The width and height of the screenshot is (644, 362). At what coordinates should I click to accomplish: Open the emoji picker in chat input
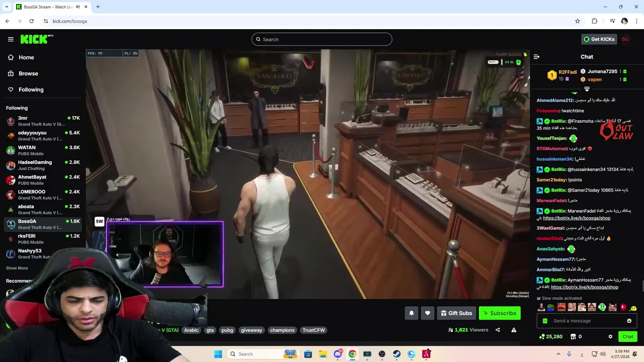[x=629, y=321]
